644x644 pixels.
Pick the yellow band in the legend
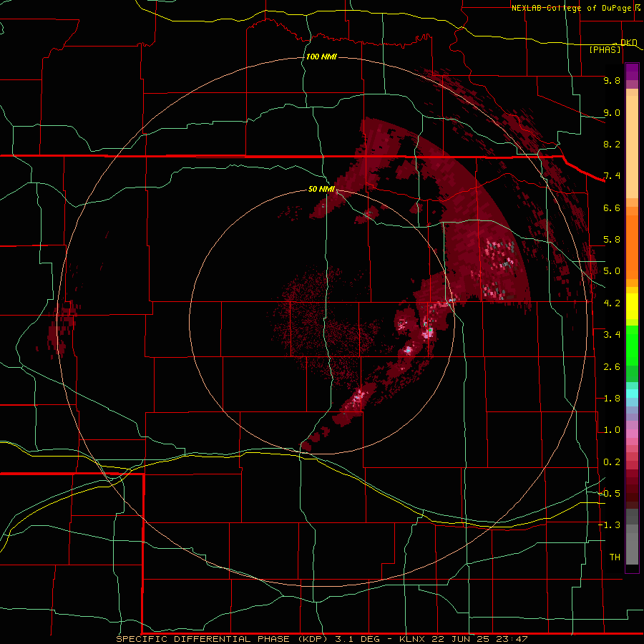pos(632,306)
